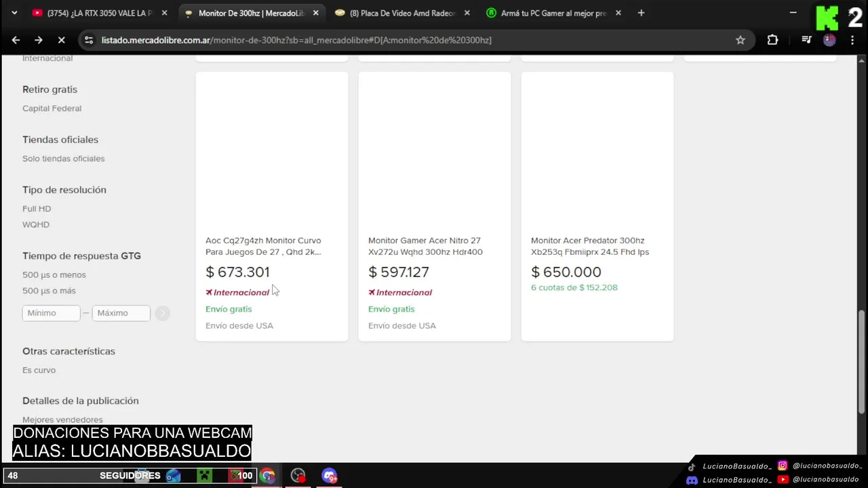Viewport: 868px width, 488px height.
Task: Open a new browser tab
Action: pos(641,13)
